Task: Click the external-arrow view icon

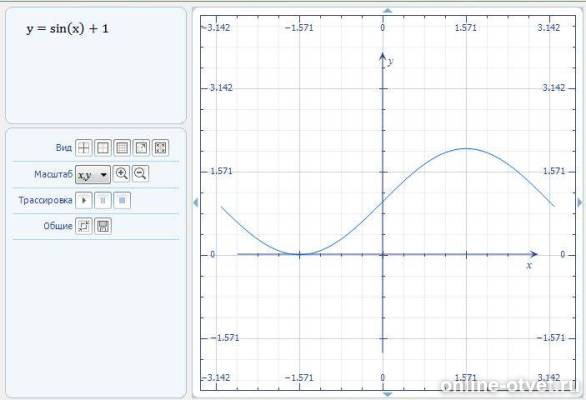Action: click(x=141, y=148)
